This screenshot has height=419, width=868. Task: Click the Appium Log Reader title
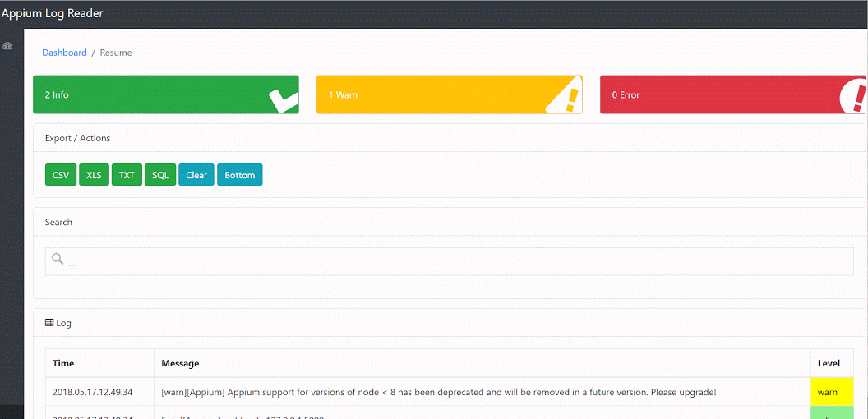click(x=52, y=14)
